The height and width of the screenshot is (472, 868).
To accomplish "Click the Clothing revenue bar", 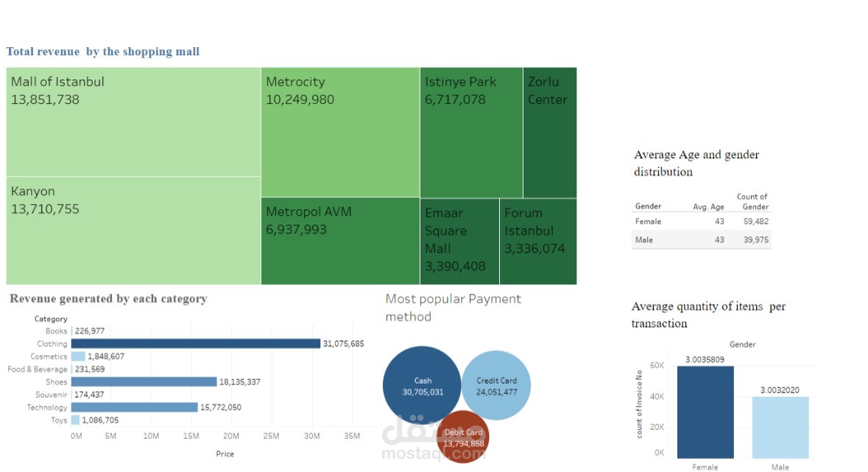I will coord(196,343).
